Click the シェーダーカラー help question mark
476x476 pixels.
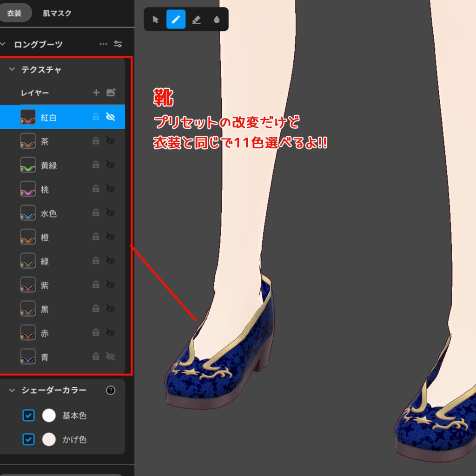[110, 391]
